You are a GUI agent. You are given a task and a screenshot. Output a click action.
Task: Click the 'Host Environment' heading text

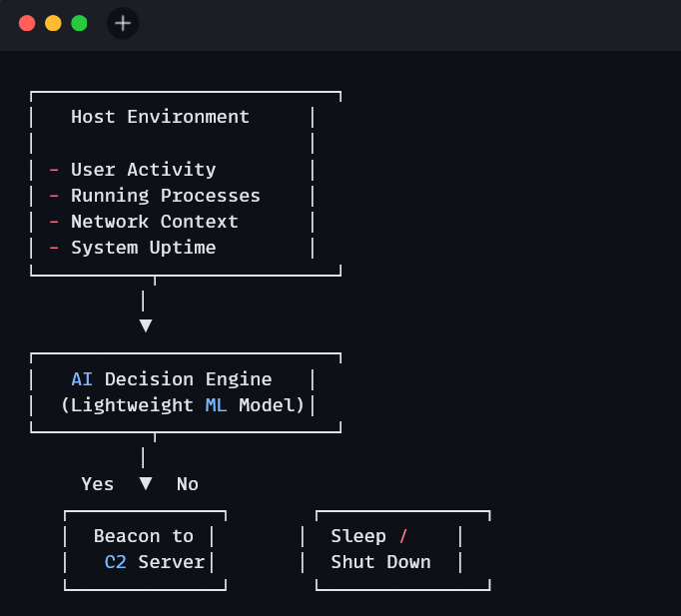(x=160, y=117)
